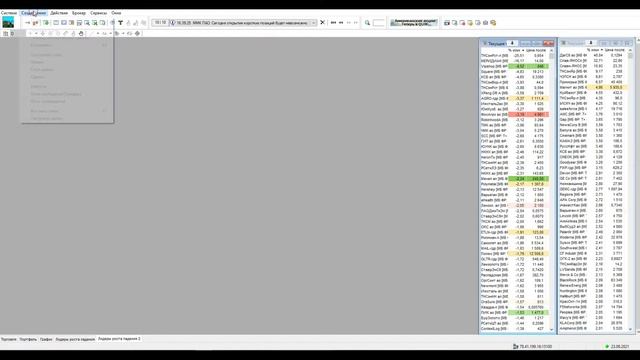The image size is (640, 360).
Task: Select the salesforce row in the right table
Action: 593,109
